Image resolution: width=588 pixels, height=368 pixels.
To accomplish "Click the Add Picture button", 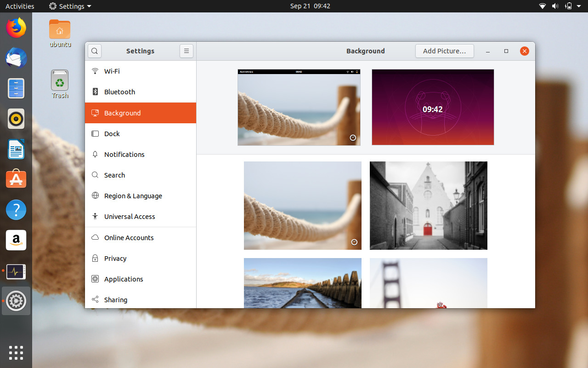I will click(x=444, y=51).
